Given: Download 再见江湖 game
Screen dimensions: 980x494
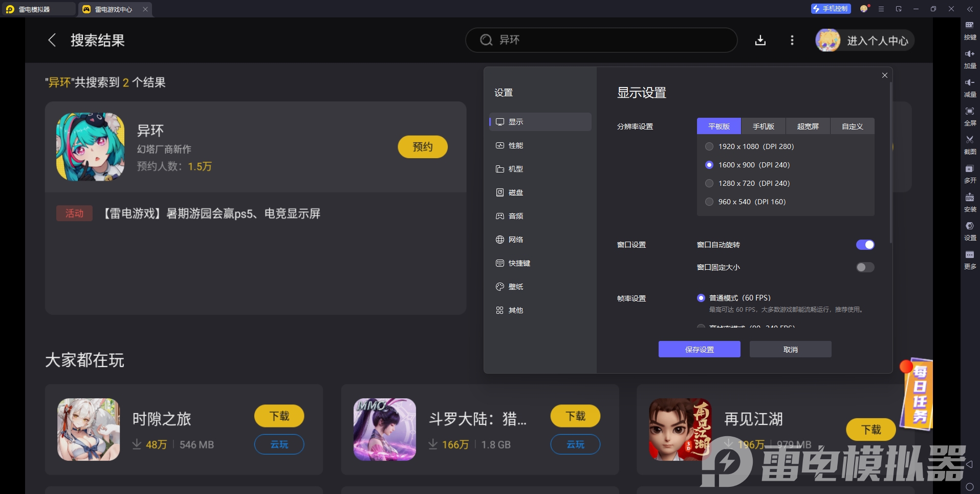Looking at the screenshot, I should 871,429.
